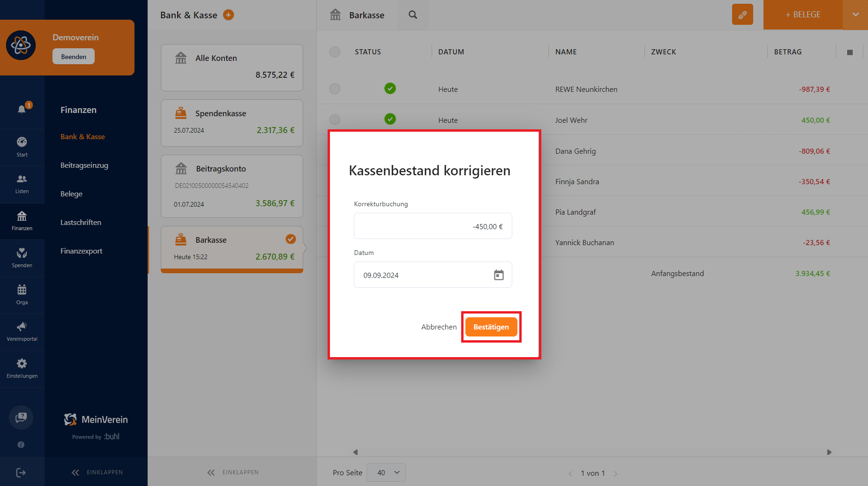Open Einstellungen gear icon

click(22, 364)
